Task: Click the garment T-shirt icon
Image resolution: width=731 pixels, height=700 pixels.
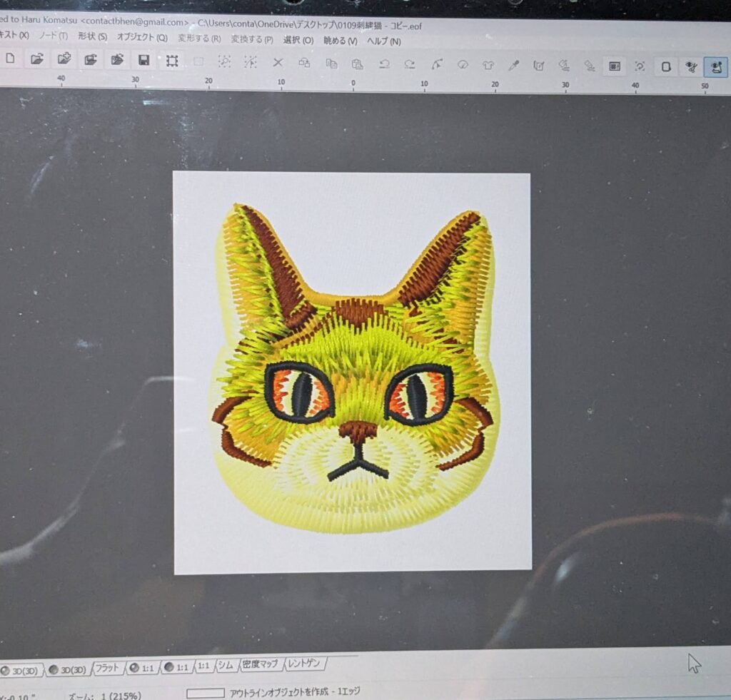Action: 488,65
